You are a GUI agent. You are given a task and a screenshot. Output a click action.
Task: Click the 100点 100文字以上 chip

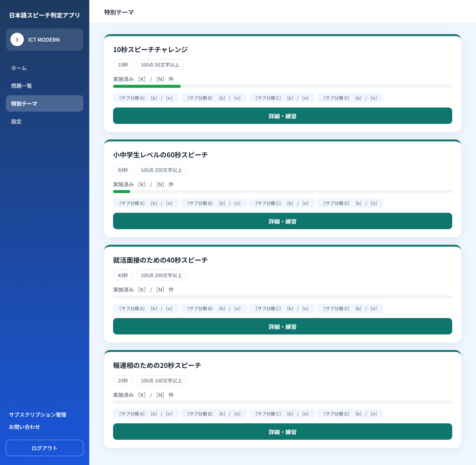(161, 380)
